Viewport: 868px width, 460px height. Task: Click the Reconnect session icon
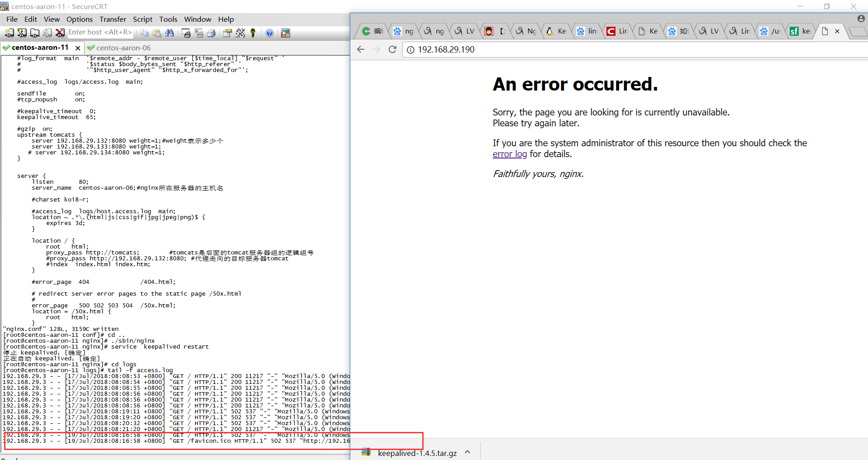pyautogui.click(x=47, y=33)
